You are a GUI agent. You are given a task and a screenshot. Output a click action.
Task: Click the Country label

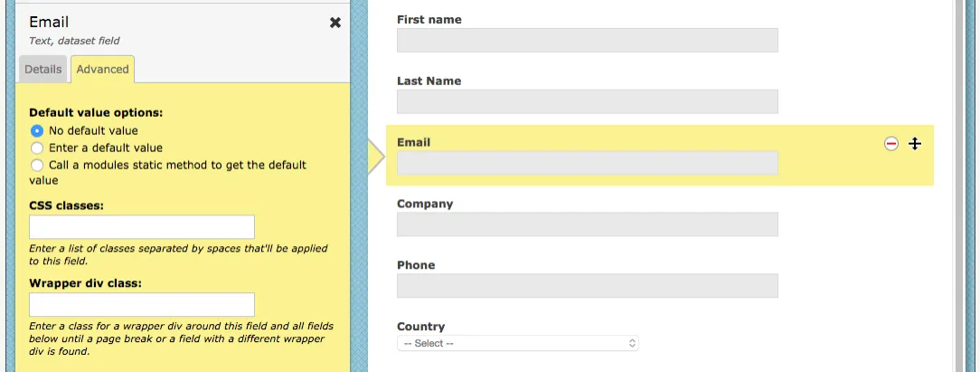[420, 327]
